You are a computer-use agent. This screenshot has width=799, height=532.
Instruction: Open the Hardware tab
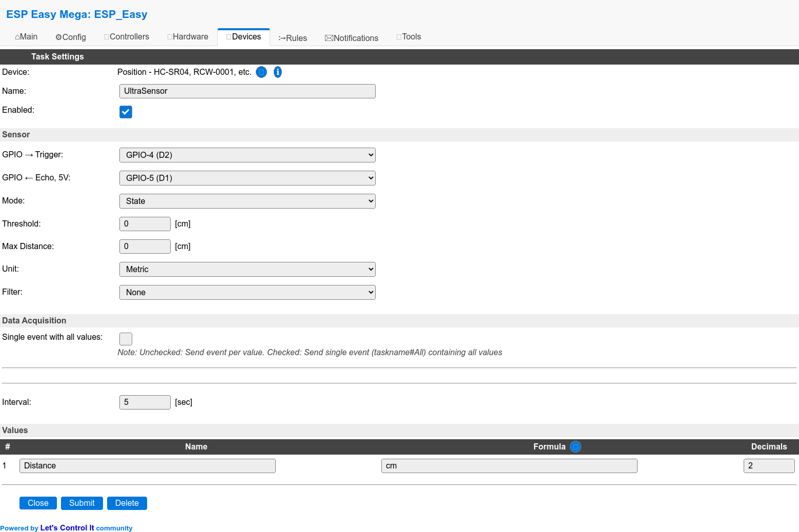(x=188, y=37)
